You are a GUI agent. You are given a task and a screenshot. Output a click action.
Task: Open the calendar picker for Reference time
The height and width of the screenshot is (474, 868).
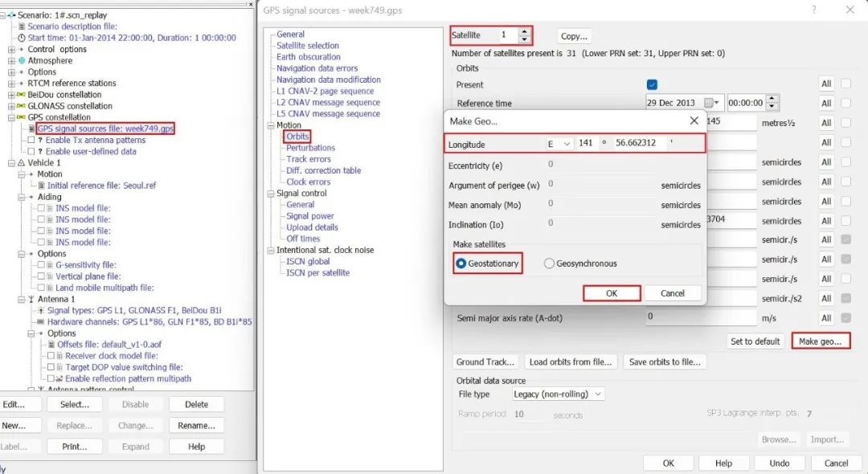point(713,103)
